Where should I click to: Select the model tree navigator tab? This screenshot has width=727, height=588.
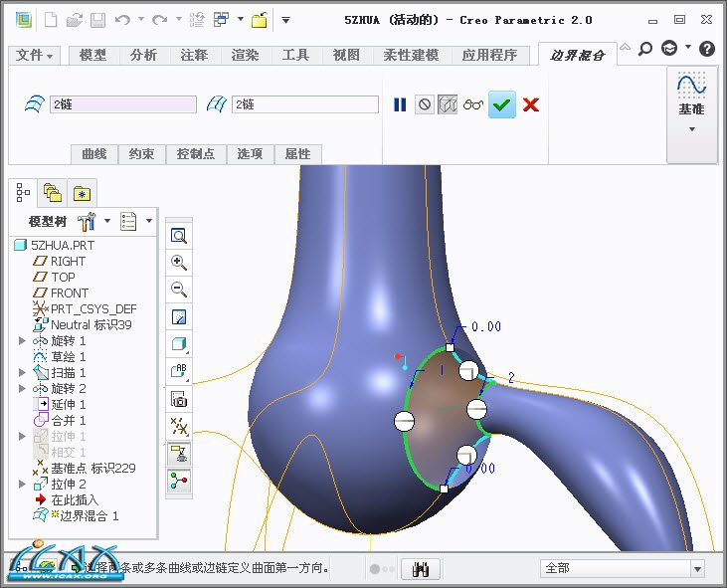tap(23, 192)
